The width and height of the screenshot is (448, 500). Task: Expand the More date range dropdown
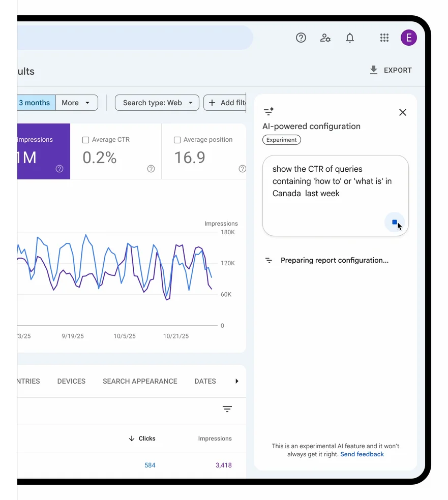tap(76, 103)
